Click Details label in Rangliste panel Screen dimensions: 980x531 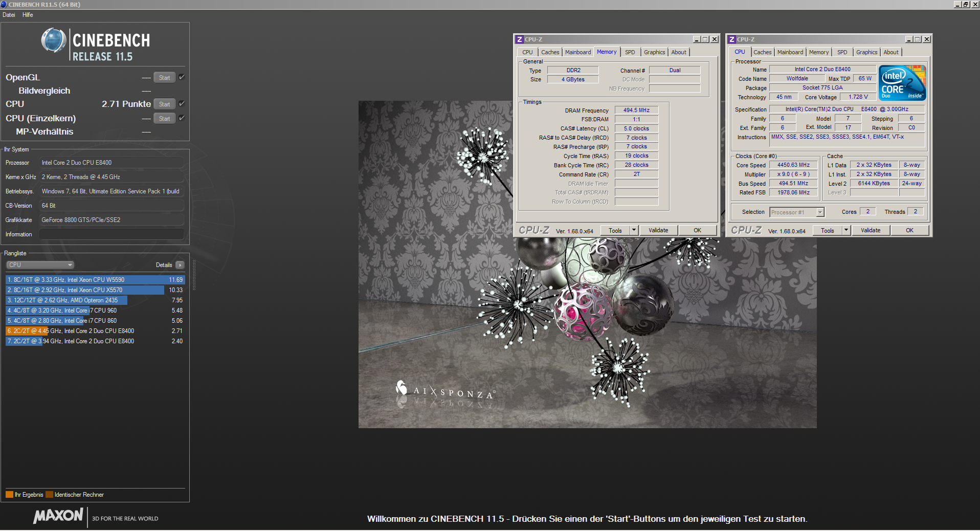click(x=164, y=265)
